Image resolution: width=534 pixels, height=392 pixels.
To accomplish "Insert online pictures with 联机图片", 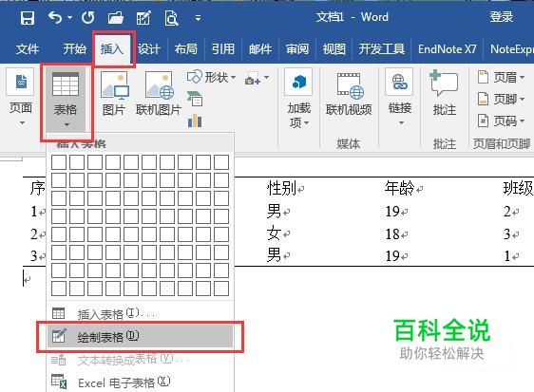I will click(159, 94).
